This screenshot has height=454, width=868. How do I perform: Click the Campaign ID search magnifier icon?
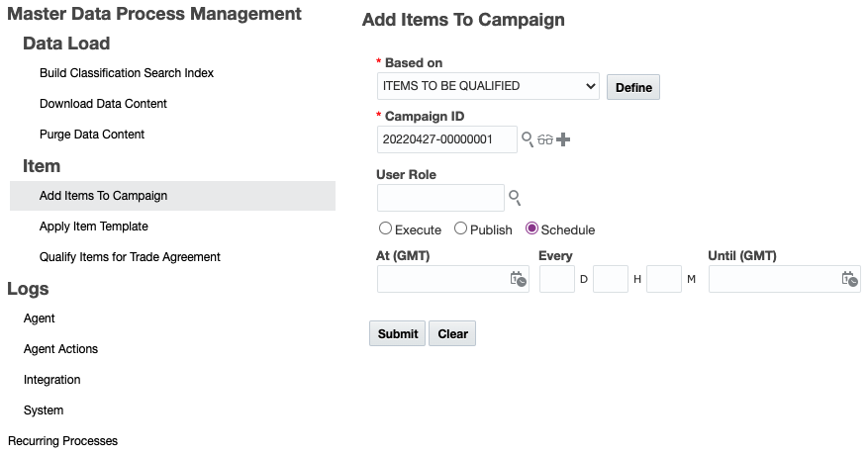[x=528, y=139]
